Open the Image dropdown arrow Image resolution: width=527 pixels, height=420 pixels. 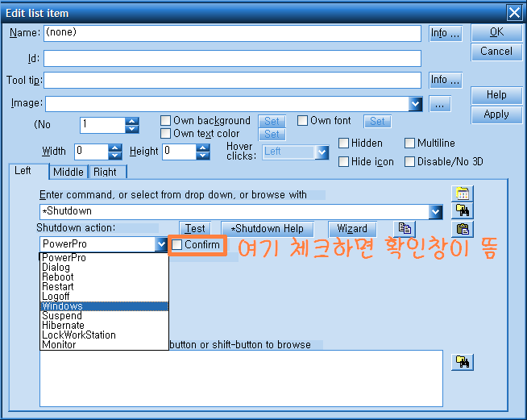[416, 104]
